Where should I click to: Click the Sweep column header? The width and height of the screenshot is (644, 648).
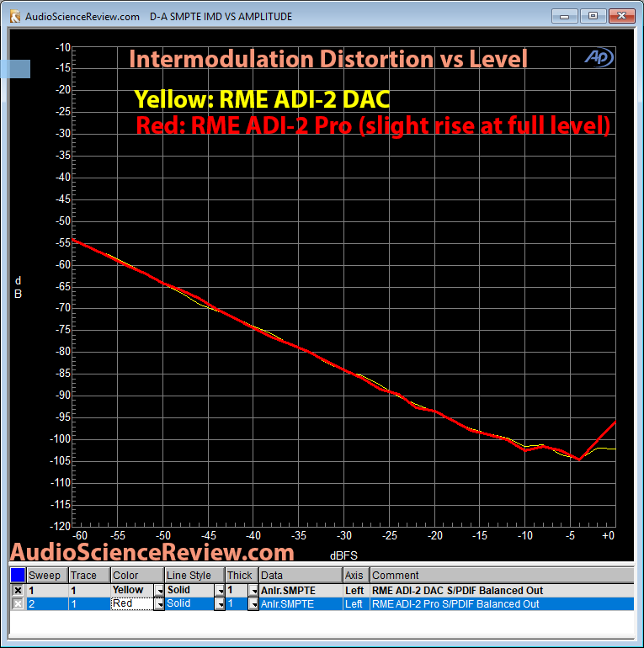[x=47, y=576]
